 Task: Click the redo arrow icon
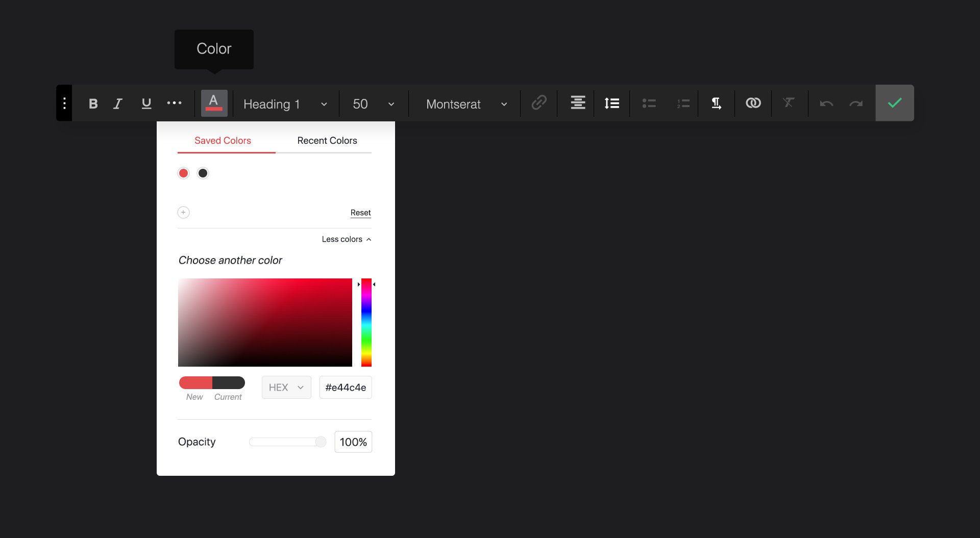click(x=856, y=103)
